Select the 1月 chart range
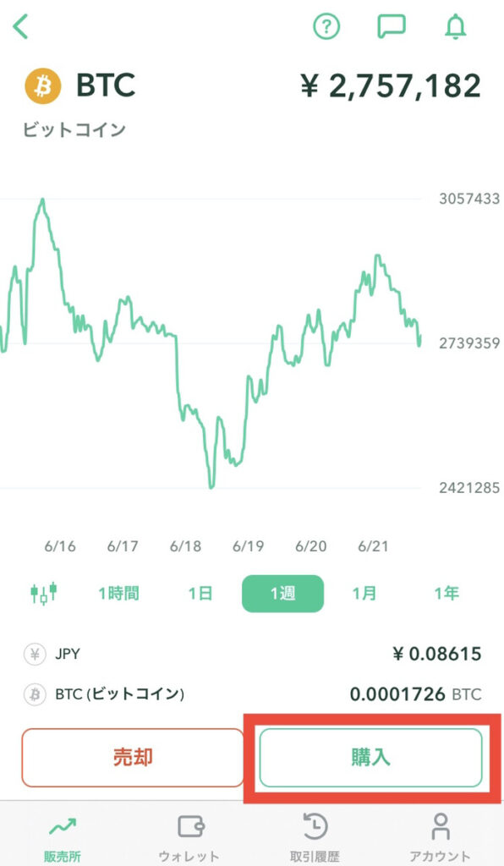The width and height of the screenshot is (504, 866). tap(364, 594)
